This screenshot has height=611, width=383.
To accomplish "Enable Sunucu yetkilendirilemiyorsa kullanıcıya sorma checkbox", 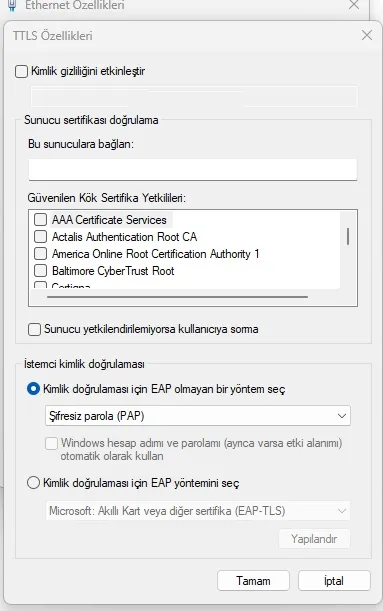I will (x=34, y=329).
